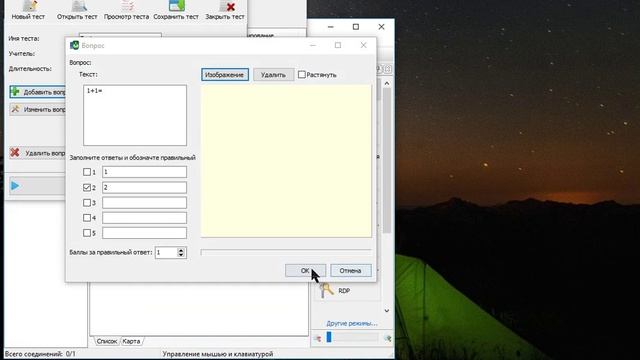Tick the checkbox for answer 3
This screenshot has width=640, height=360.
87,202
